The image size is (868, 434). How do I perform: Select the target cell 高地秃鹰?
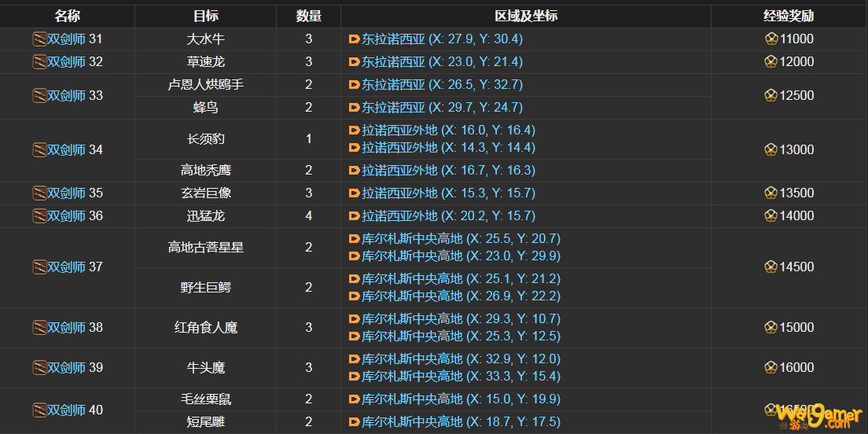(205, 171)
